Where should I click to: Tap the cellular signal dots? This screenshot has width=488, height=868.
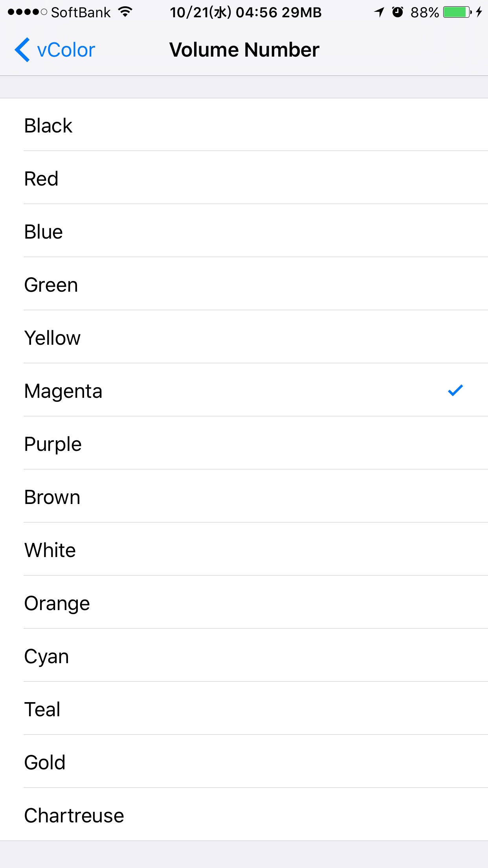(x=27, y=12)
